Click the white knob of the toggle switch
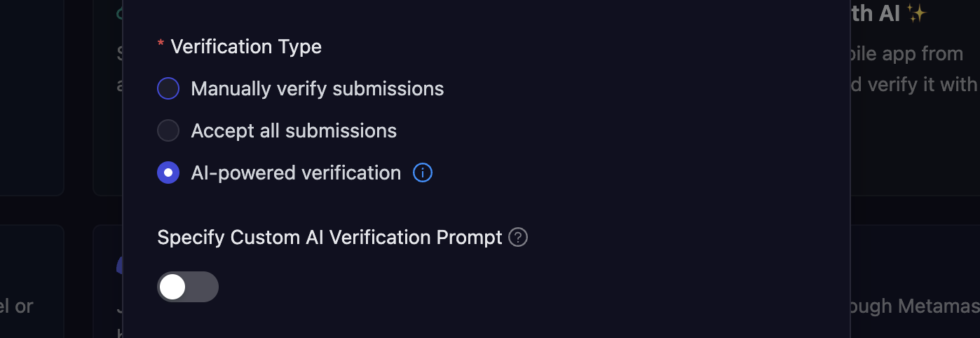 click(172, 287)
